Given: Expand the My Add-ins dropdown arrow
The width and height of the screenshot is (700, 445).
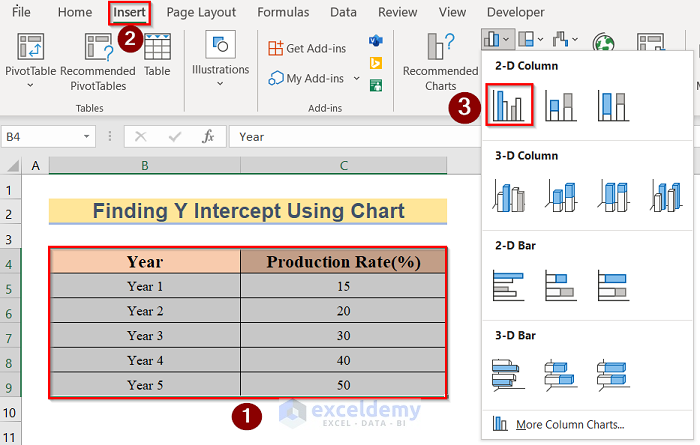Looking at the screenshot, I should (x=357, y=79).
